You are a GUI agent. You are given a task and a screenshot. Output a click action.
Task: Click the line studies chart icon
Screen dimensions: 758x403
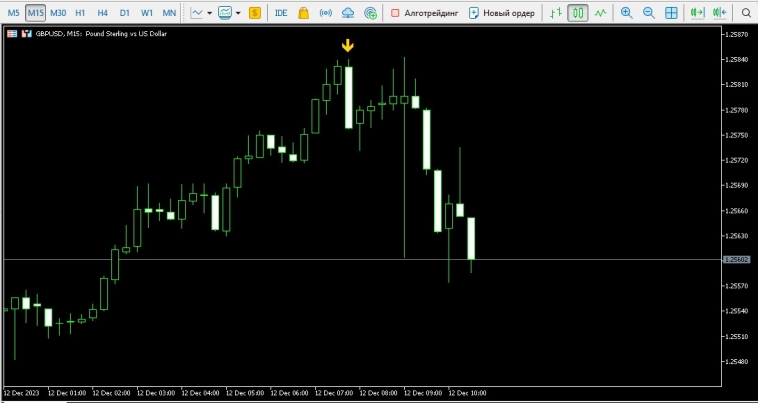[x=197, y=13]
